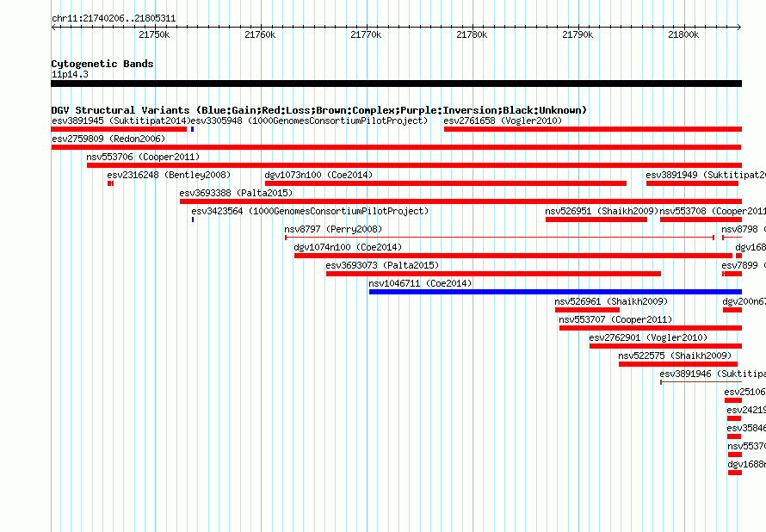Select the esv2762901 (Vogler2010) label
Viewport: 766px width, 532px height.
tap(648, 337)
